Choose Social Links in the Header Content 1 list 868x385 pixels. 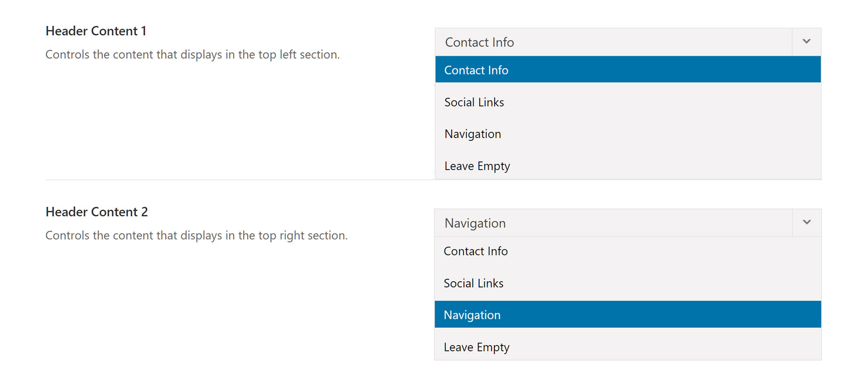(628, 102)
